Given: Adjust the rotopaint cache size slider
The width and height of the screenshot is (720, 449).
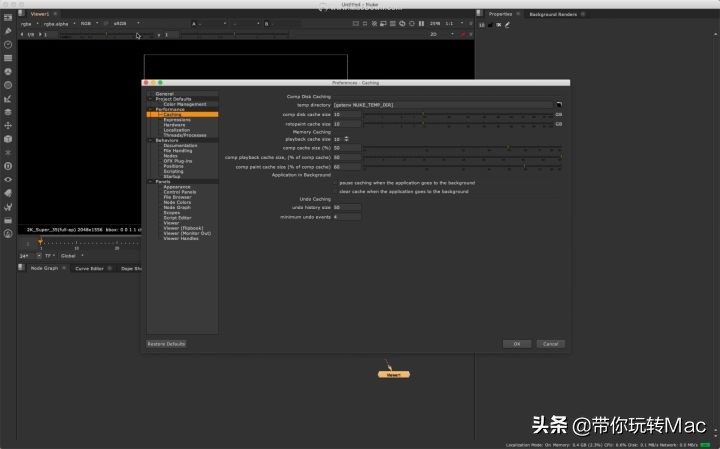Looking at the screenshot, I should pos(459,124).
